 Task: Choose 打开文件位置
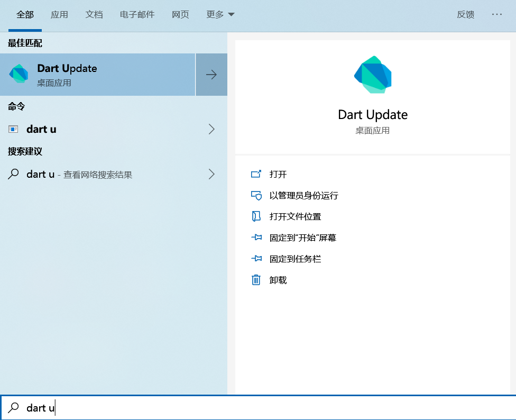pyautogui.click(x=295, y=216)
